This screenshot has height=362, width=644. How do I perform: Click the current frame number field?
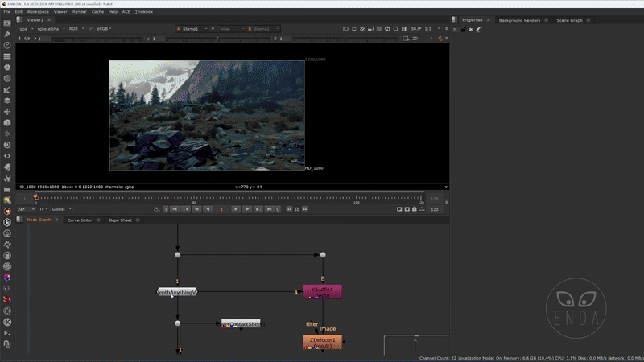[222, 209]
